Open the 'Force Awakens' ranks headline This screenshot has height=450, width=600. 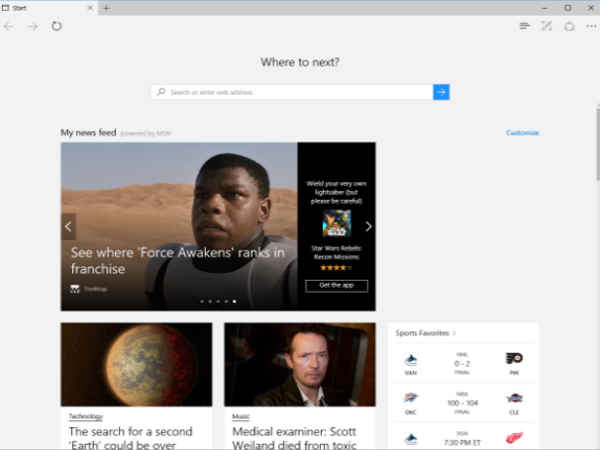pos(177,261)
